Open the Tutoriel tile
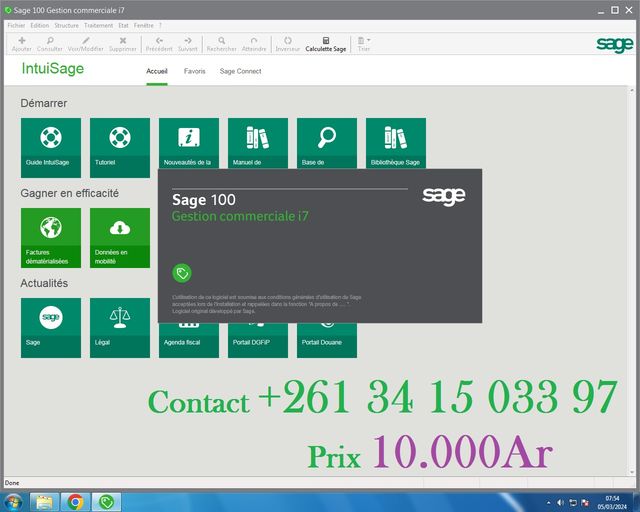The width and height of the screenshot is (640, 512). coord(120,148)
